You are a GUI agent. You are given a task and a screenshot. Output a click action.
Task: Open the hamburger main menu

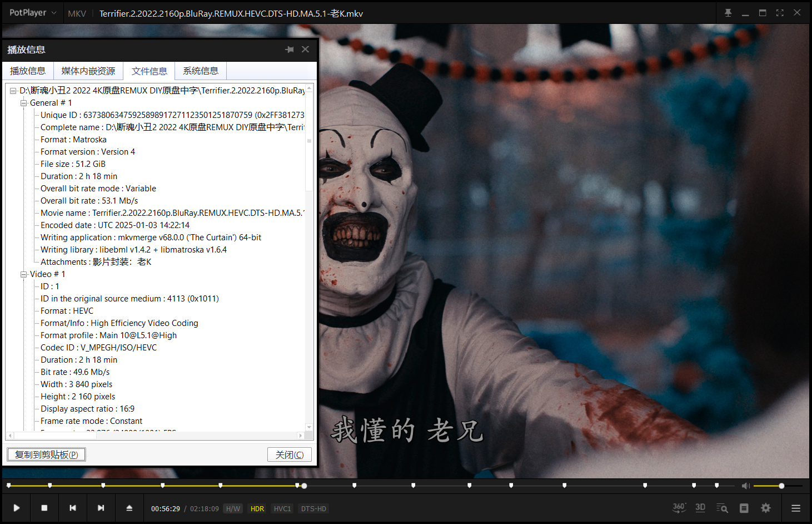[796, 508]
